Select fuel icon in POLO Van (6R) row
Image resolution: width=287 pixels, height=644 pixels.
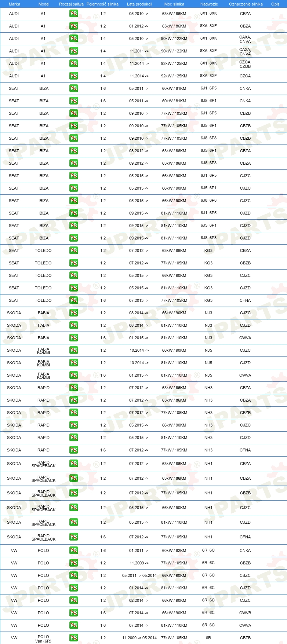click(x=73, y=638)
